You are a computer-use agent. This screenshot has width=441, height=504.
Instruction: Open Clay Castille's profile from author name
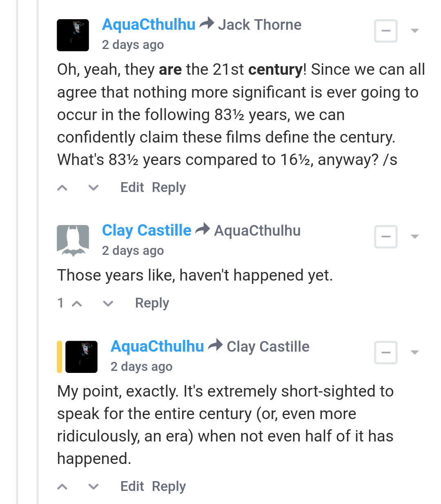[147, 230]
